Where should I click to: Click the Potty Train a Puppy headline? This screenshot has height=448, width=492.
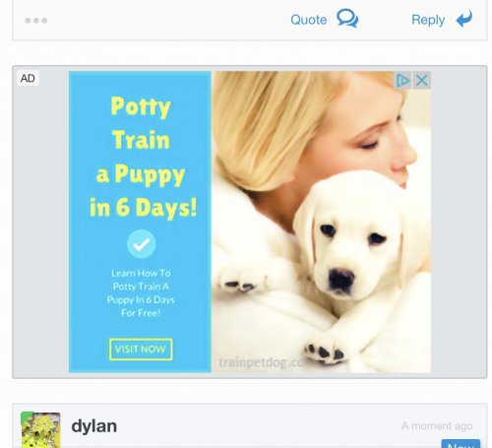tap(143, 157)
